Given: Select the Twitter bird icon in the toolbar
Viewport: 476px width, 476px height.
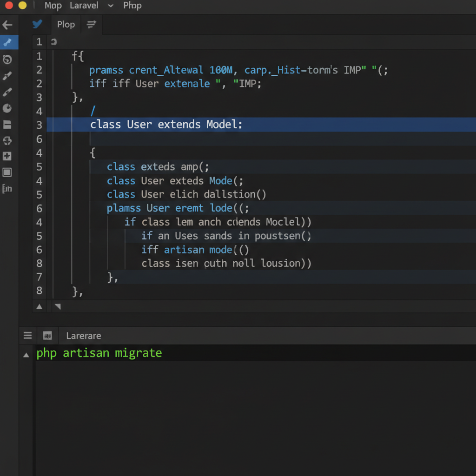Looking at the screenshot, I should click(x=37, y=25).
